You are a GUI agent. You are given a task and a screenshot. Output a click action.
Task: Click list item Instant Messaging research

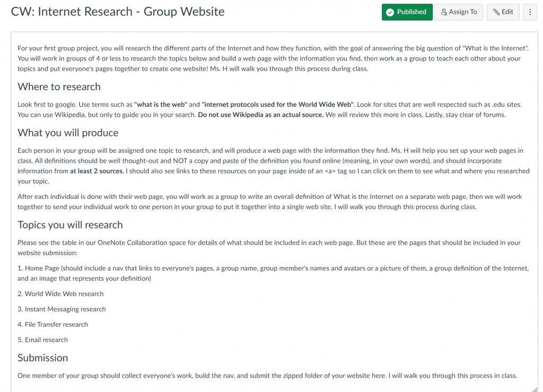tap(62, 309)
